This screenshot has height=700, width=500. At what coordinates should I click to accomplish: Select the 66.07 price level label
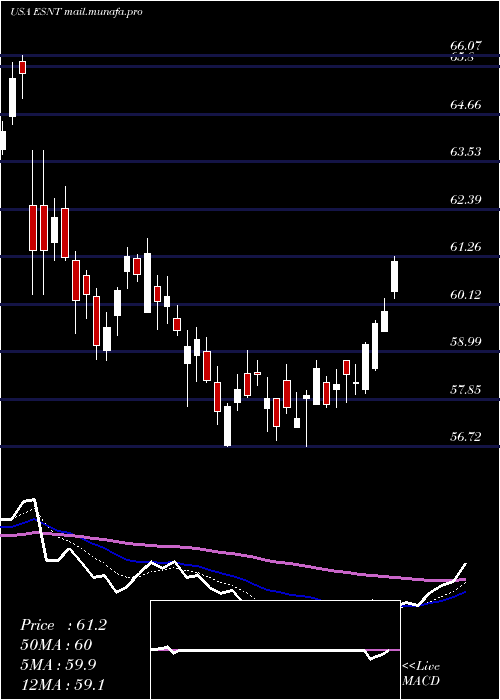click(466, 46)
